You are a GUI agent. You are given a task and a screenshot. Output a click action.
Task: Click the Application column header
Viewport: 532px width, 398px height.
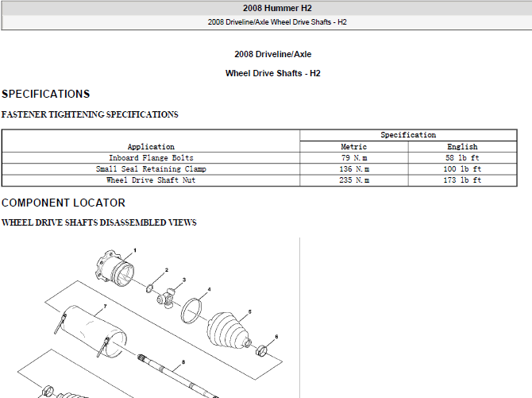point(151,147)
